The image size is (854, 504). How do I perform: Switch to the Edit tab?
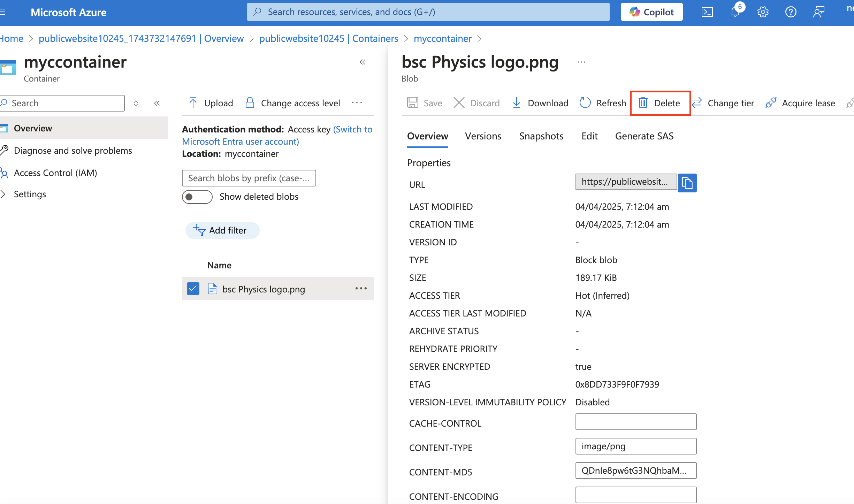pos(589,136)
